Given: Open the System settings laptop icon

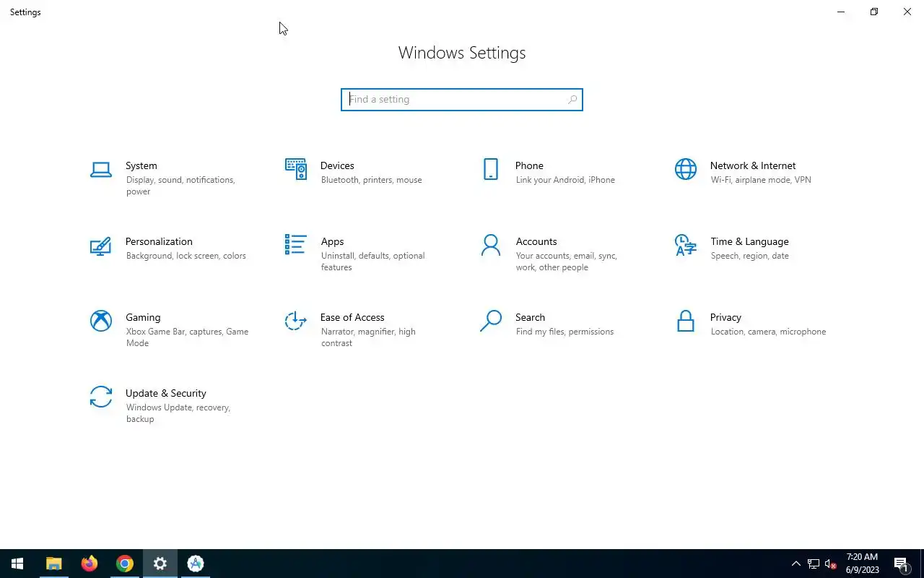Looking at the screenshot, I should (101, 170).
